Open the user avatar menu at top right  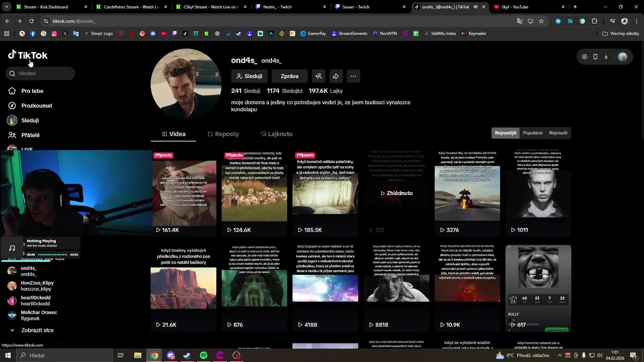pos(622,57)
